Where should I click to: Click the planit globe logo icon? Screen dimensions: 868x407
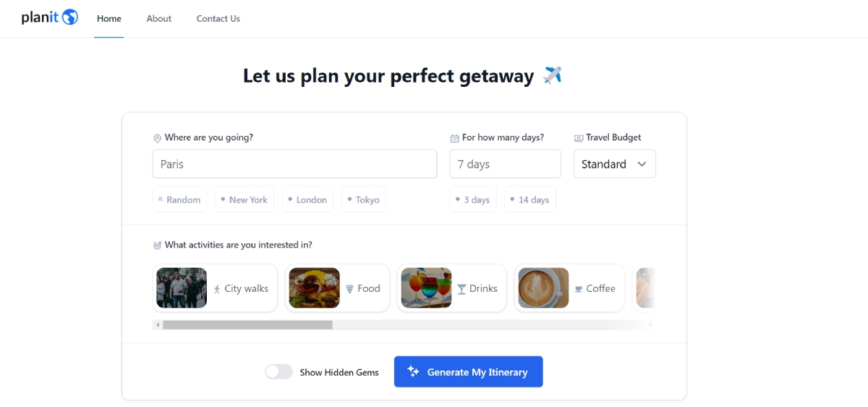click(x=70, y=17)
